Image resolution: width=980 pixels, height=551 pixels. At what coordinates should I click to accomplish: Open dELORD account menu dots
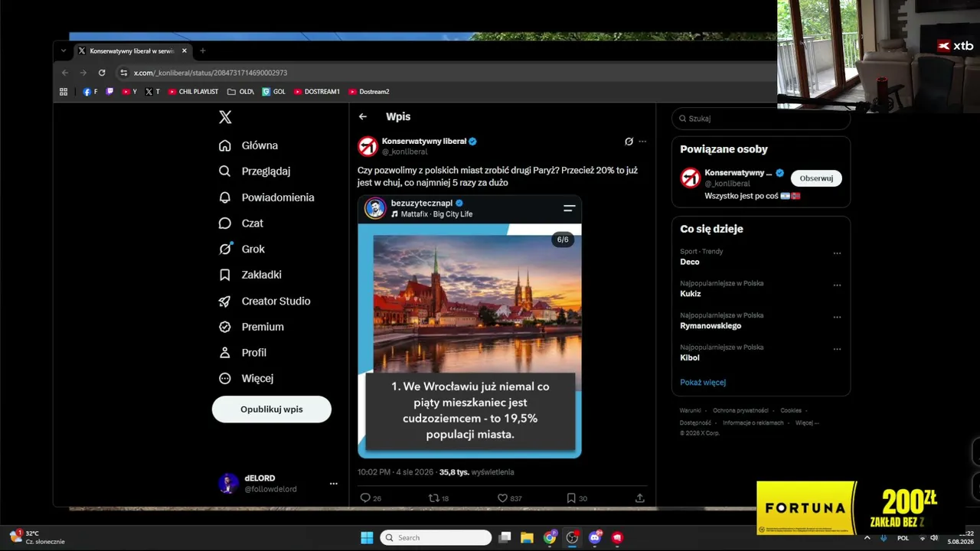click(333, 484)
